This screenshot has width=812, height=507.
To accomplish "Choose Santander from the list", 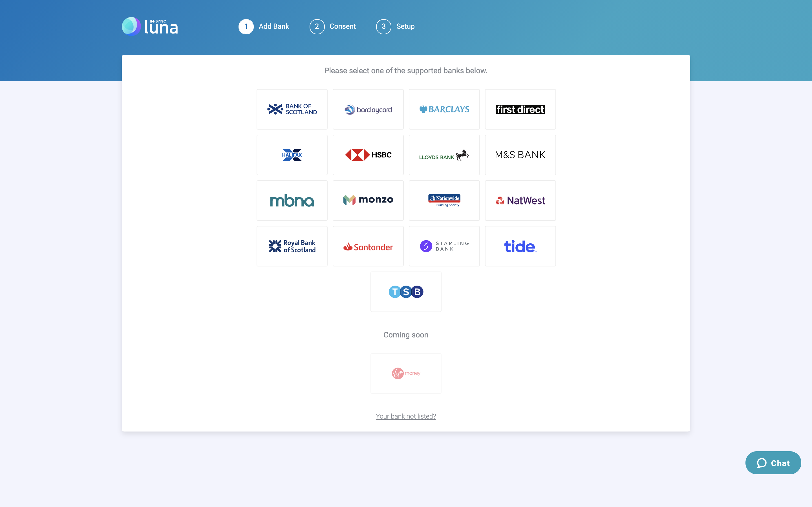I will click(368, 246).
